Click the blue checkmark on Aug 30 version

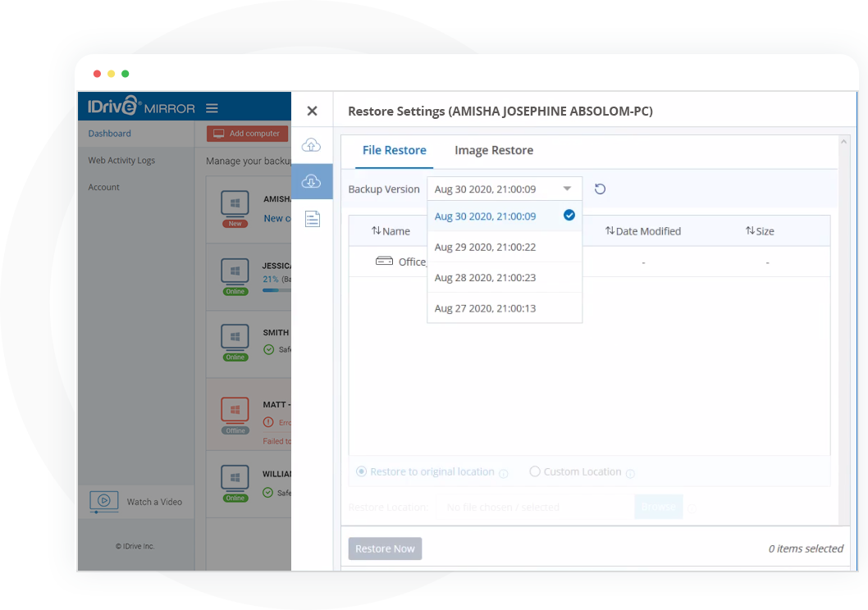570,216
